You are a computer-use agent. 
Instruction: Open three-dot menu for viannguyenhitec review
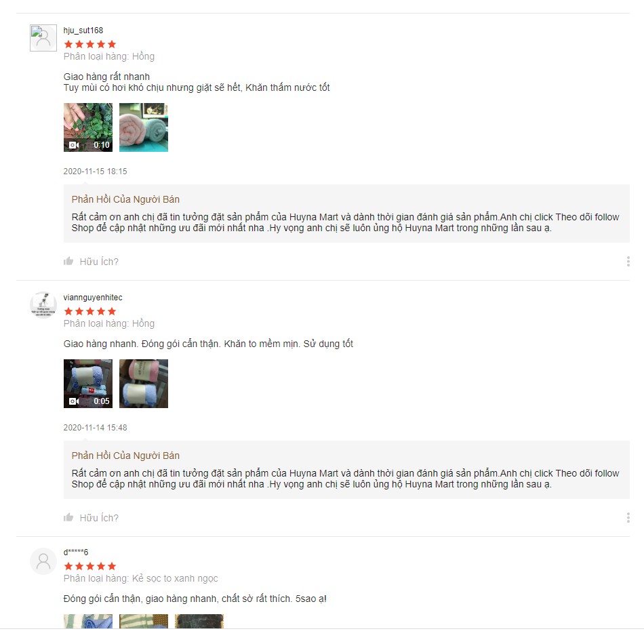628,517
